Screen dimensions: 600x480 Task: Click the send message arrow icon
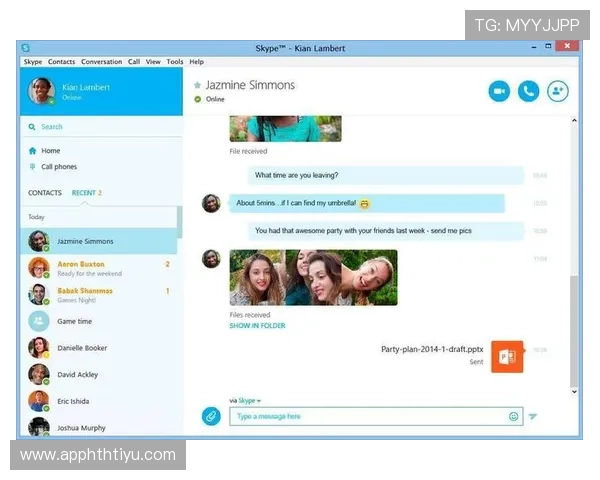[533, 416]
